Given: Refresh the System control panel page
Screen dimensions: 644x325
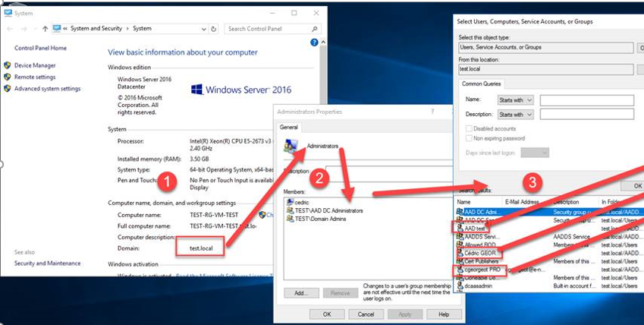Looking at the screenshot, I should [214, 29].
